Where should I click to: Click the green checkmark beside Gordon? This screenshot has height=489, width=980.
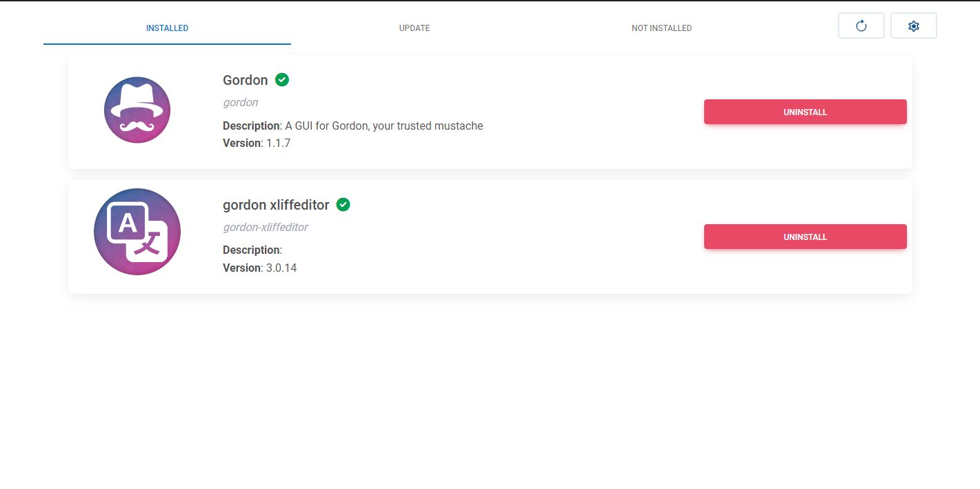coord(282,80)
